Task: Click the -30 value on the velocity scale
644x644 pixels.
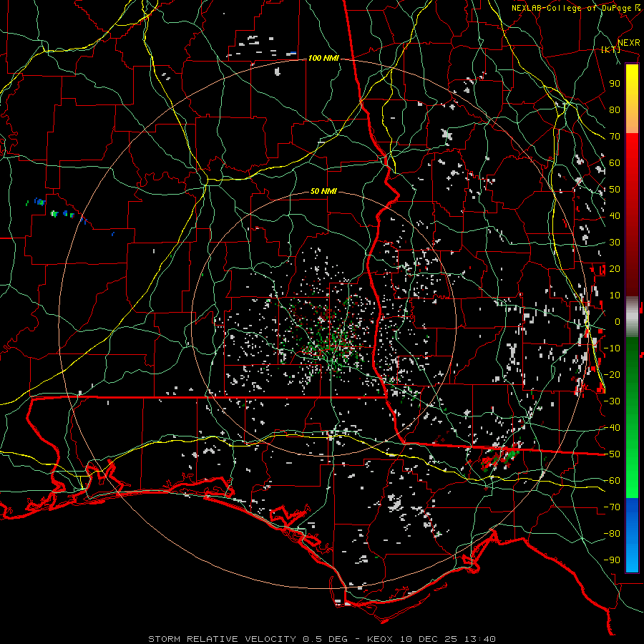Action: coord(612,401)
